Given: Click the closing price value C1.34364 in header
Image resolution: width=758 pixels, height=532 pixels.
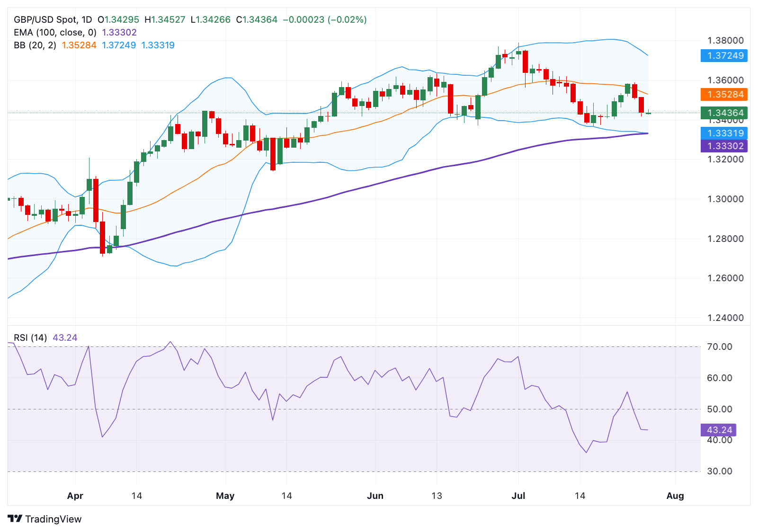Looking at the screenshot, I should coord(257,19).
